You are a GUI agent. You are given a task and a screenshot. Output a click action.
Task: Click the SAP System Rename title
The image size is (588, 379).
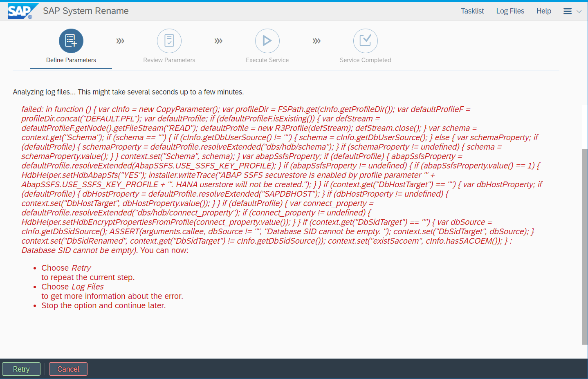coord(86,11)
